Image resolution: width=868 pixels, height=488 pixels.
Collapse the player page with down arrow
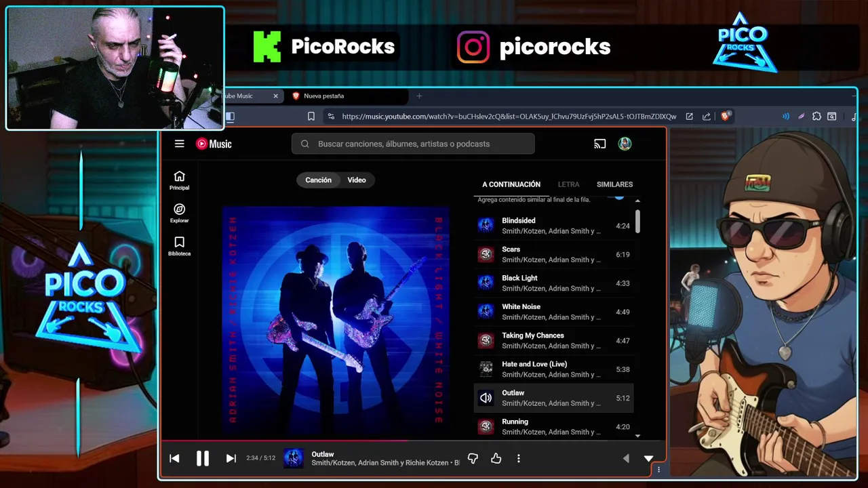tap(648, 458)
